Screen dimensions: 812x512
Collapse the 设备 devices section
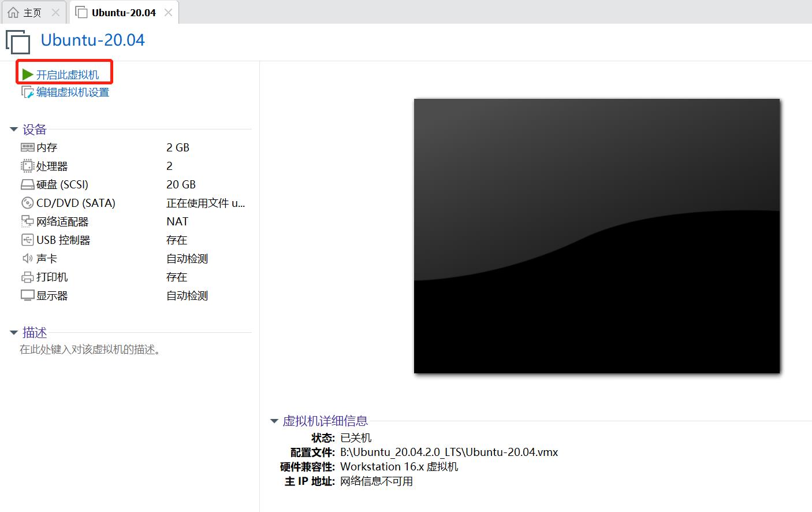click(14, 129)
